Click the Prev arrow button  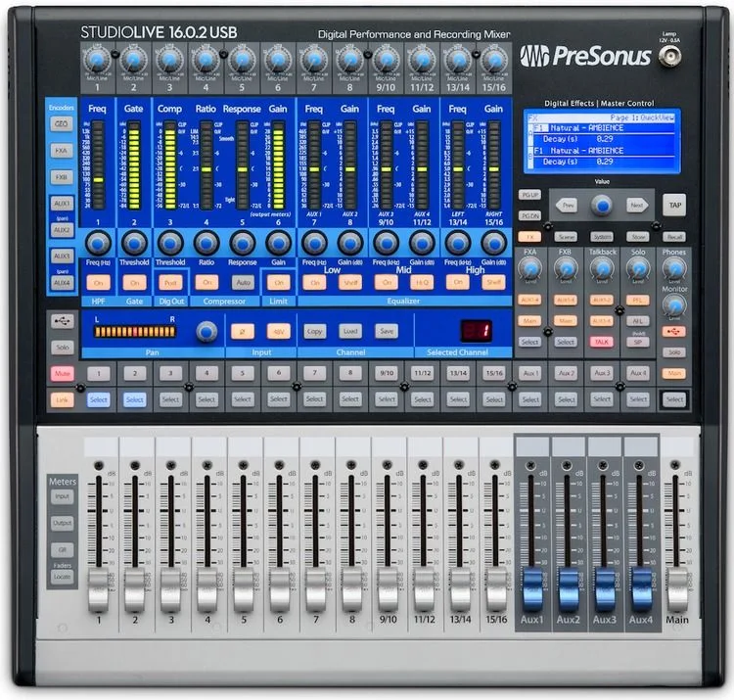tap(567, 205)
